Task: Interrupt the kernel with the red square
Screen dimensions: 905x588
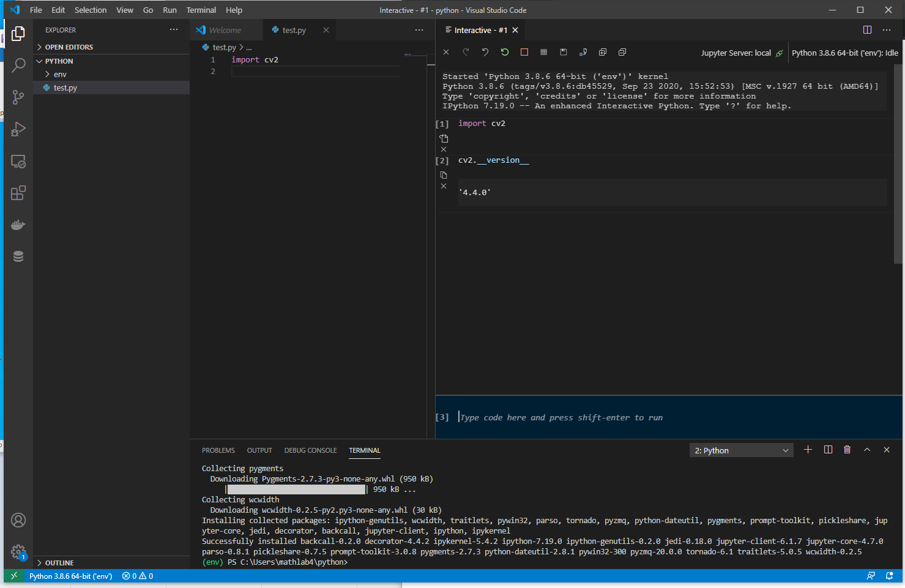Action: tap(524, 52)
